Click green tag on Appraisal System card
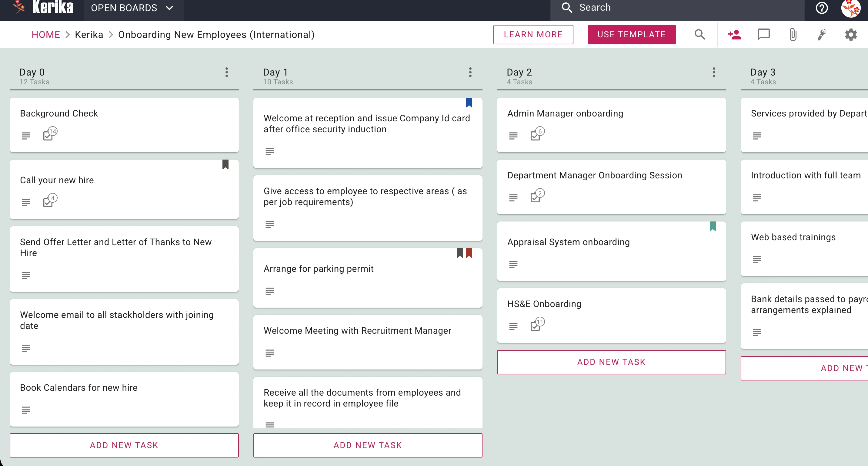Screen dimensions: 868x466 (x=713, y=226)
